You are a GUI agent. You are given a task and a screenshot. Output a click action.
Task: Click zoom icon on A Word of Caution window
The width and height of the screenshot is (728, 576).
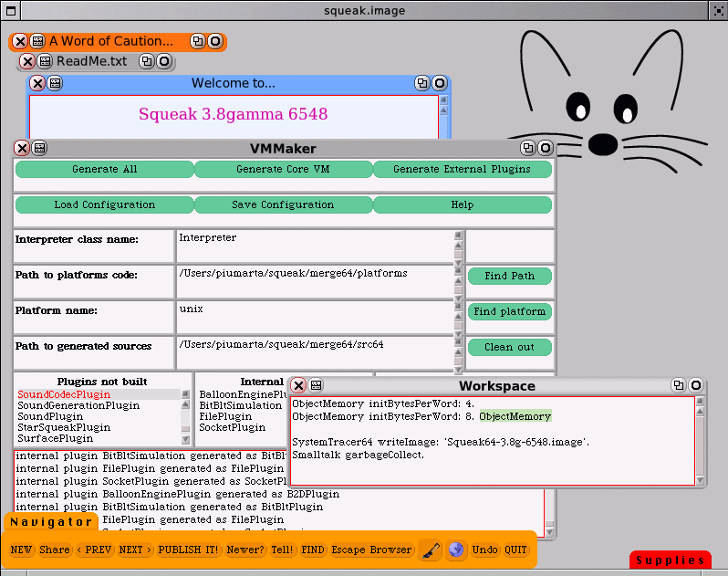tap(197, 41)
